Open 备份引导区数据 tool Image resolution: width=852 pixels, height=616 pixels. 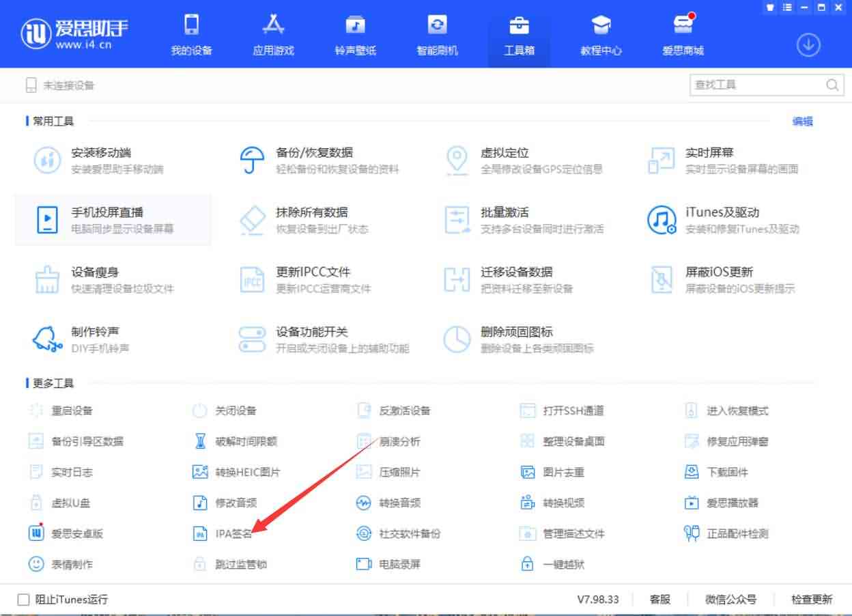tap(76, 441)
